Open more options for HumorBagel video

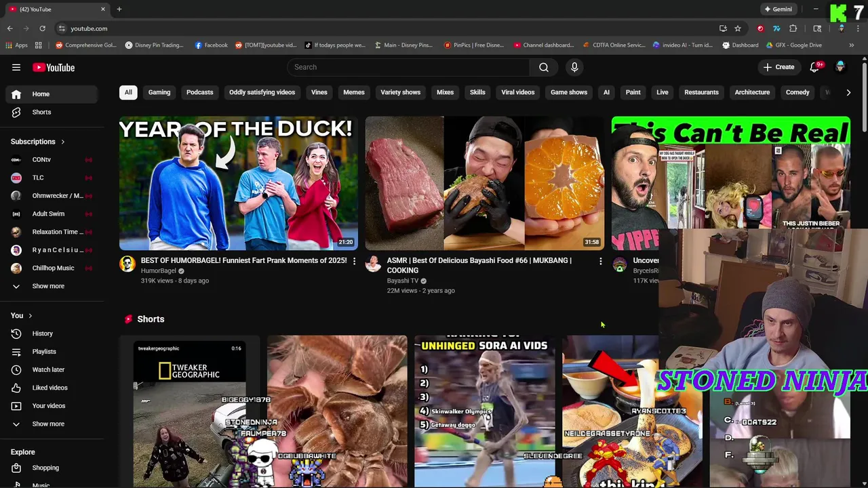(x=354, y=261)
